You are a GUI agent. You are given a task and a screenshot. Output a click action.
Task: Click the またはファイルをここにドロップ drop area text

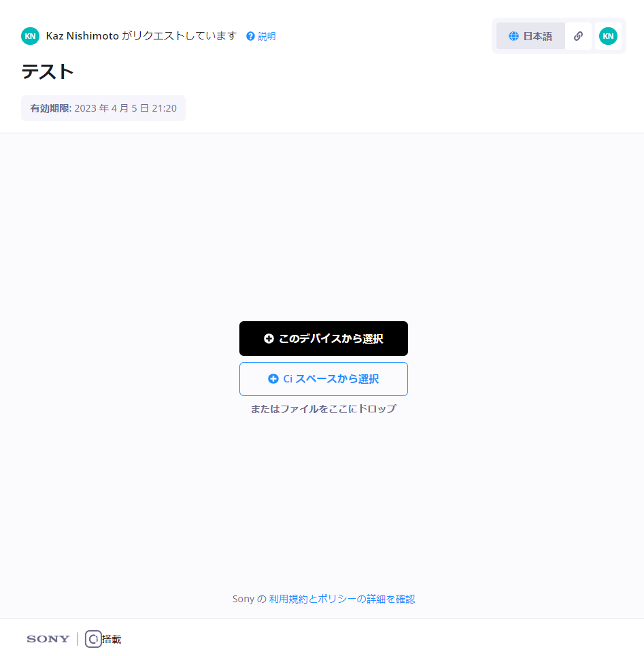coord(323,409)
